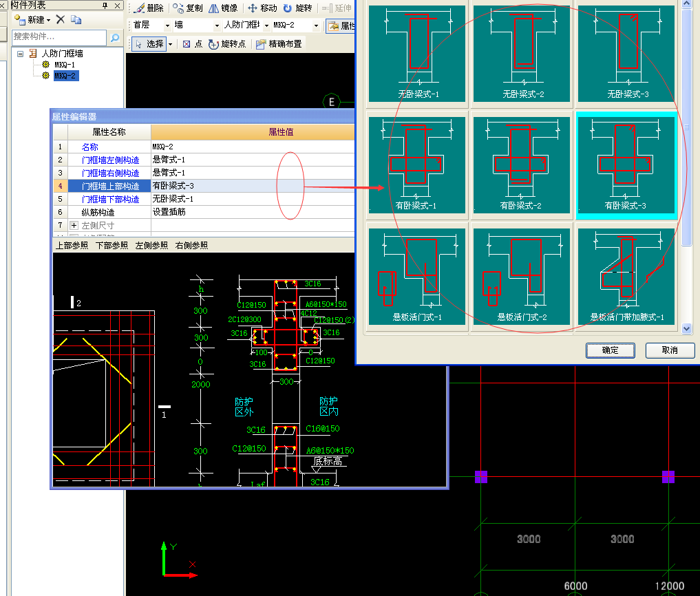
Task: Click the 属性名称 column header
Action: 109,132
